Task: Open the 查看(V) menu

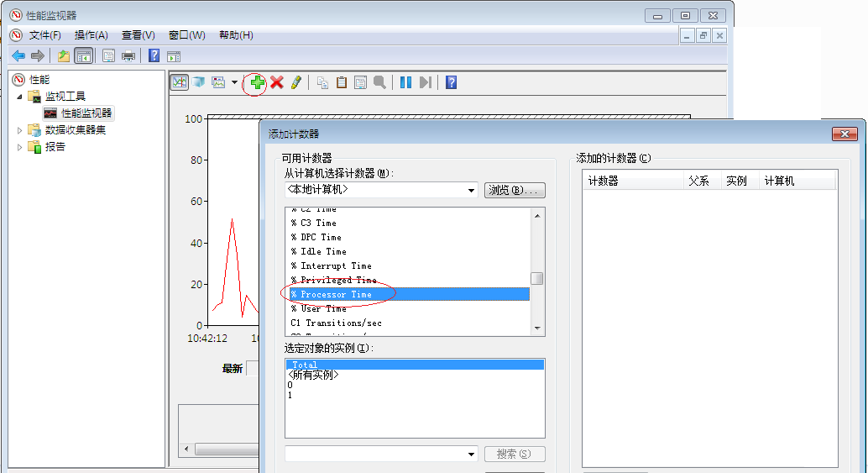Action: [139, 35]
